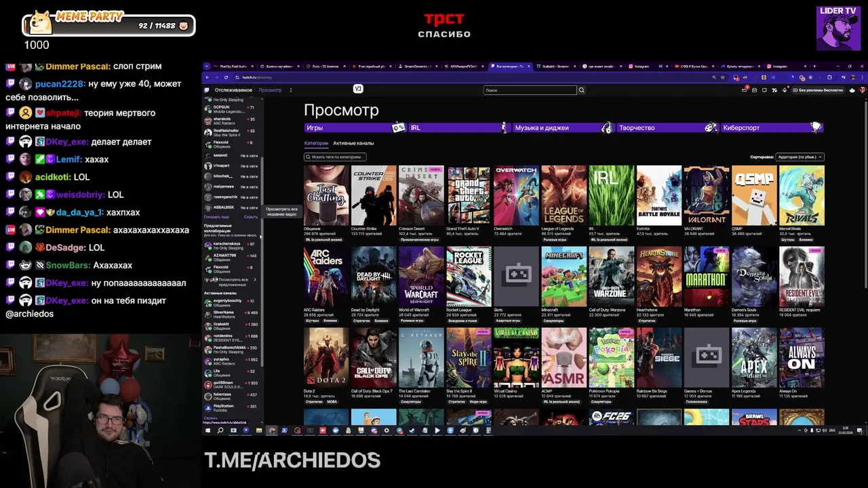The height and width of the screenshot is (488, 868).
Task: Open the Творчество category banner
Action: tap(667, 127)
